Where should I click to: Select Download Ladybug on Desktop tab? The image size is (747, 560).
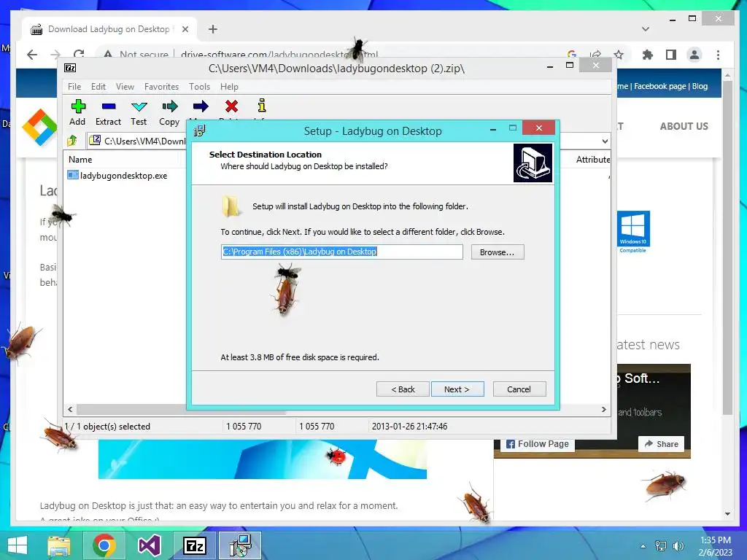[109, 29]
